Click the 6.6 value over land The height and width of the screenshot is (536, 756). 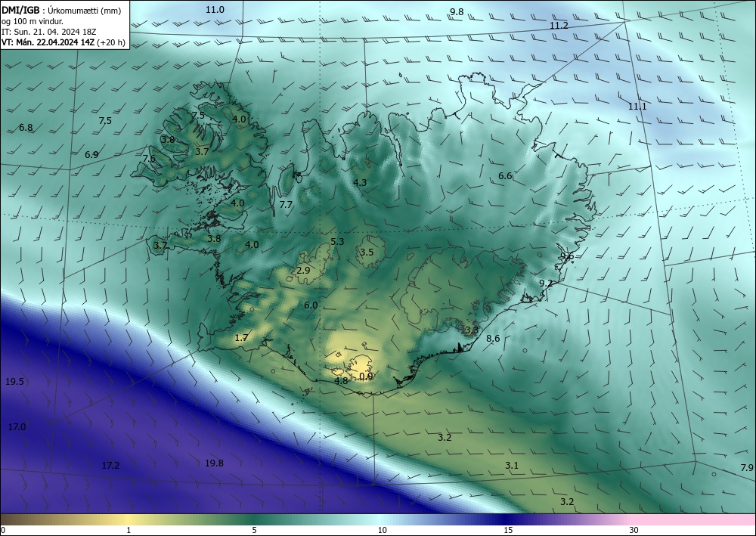[x=505, y=176]
